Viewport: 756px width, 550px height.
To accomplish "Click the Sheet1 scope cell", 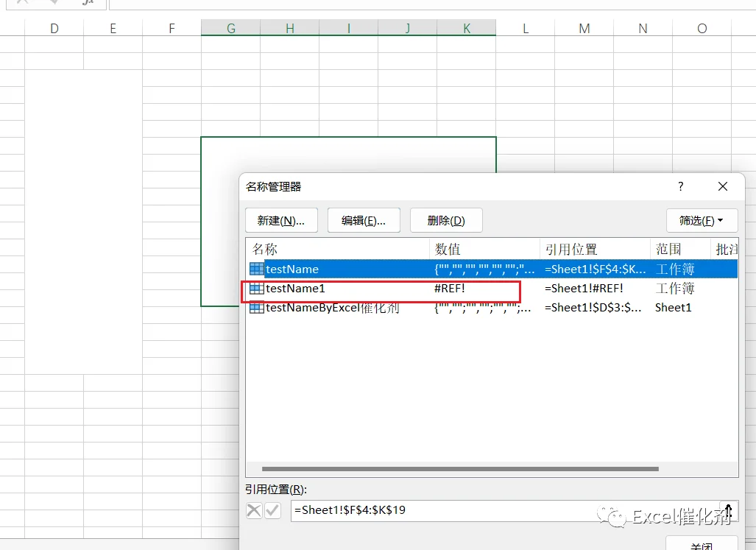I will coord(673,308).
